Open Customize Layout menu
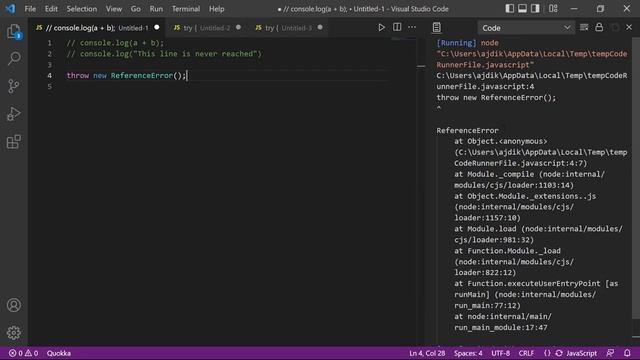 [x=553, y=9]
